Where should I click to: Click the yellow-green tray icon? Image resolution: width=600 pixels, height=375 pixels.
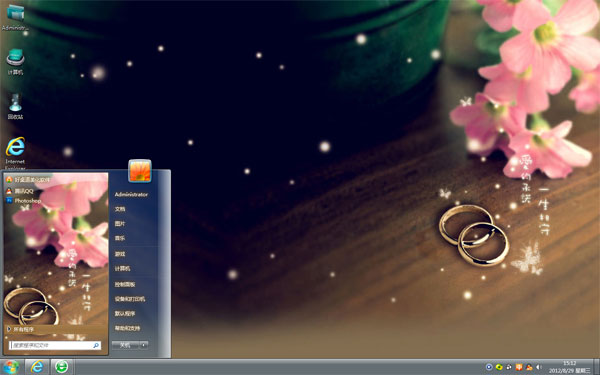[x=499, y=367]
